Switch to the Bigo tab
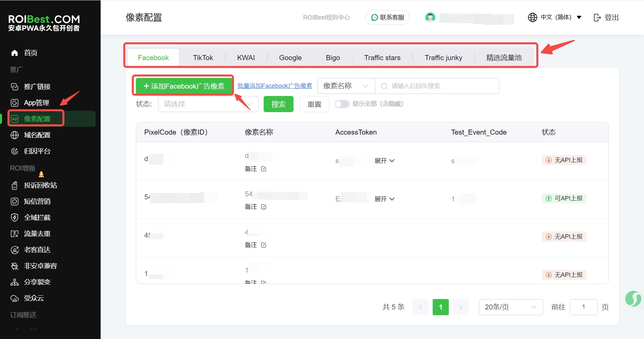Screen dimensions: 644x339 point(333,58)
